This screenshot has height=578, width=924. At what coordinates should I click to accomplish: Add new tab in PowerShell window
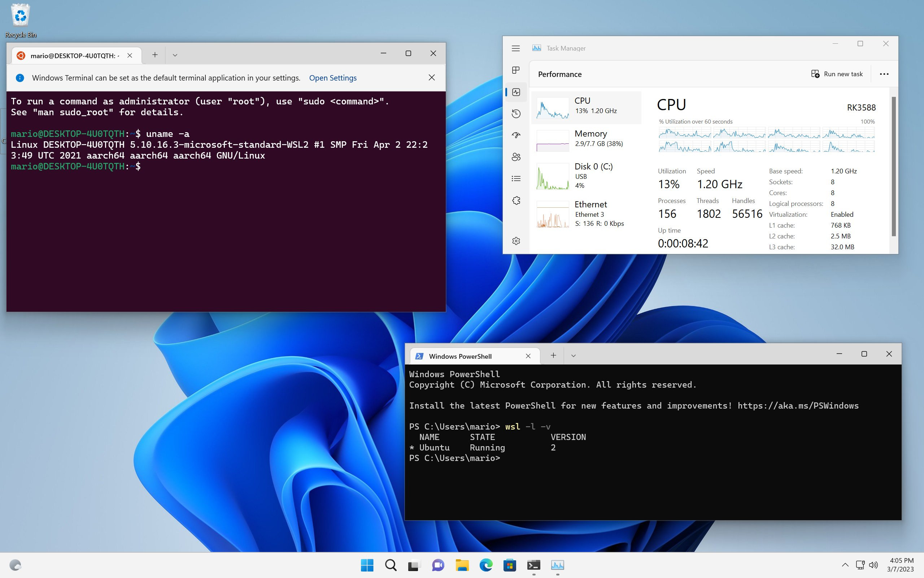click(x=553, y=355)
